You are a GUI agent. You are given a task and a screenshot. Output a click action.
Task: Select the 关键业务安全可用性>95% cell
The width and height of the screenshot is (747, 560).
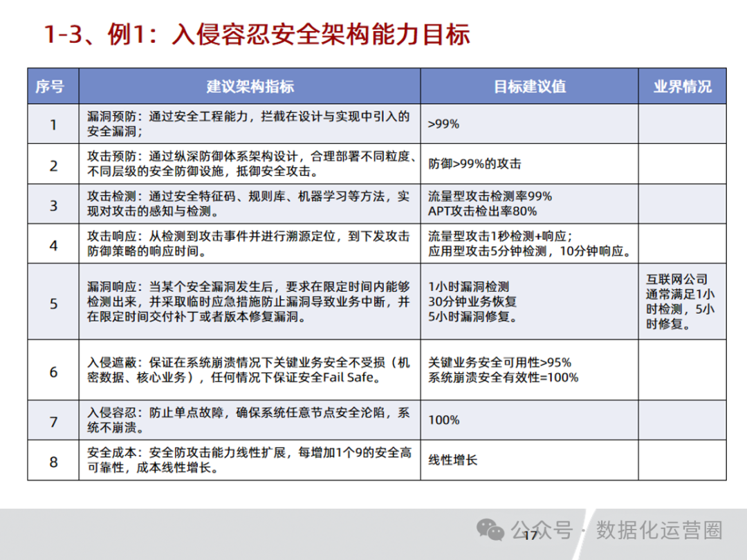pos(529,370)
